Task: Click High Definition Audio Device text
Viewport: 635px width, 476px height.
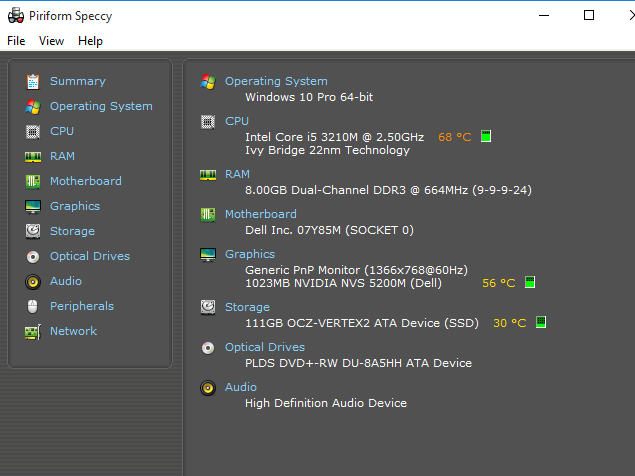Action: [x=326, y=403]
